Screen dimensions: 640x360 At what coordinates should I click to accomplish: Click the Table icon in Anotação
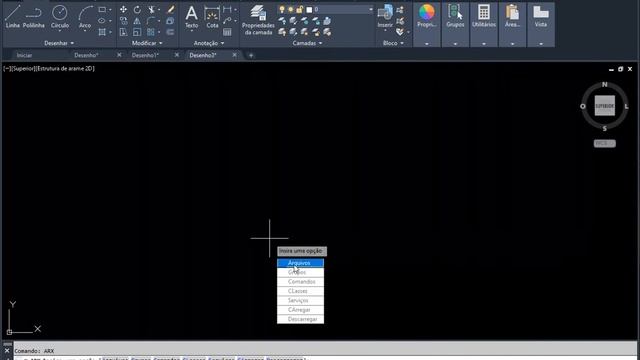(227, 32)
